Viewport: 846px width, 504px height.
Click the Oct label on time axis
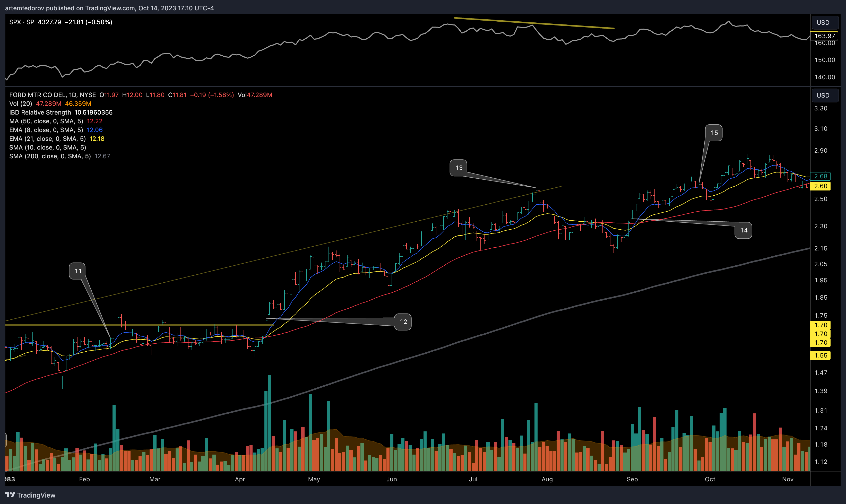point(710,479)
